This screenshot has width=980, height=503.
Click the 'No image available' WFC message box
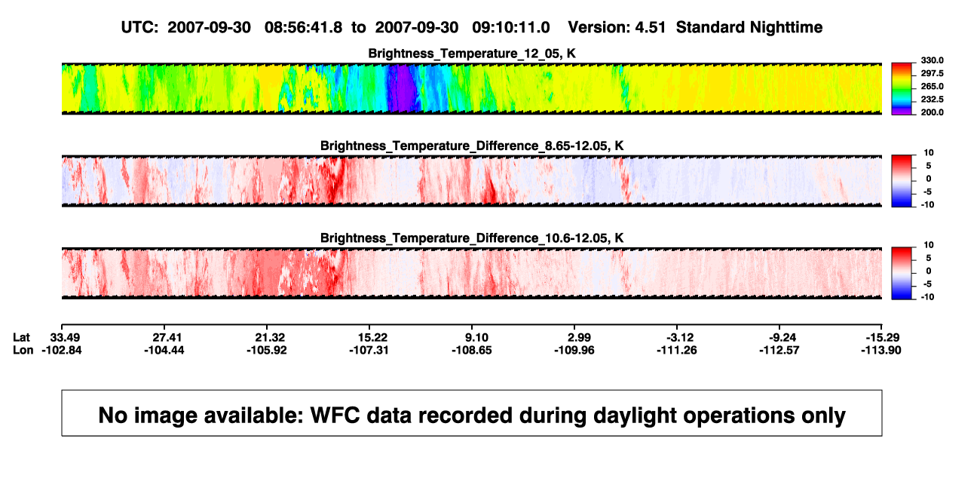click(x=472, y=413)
